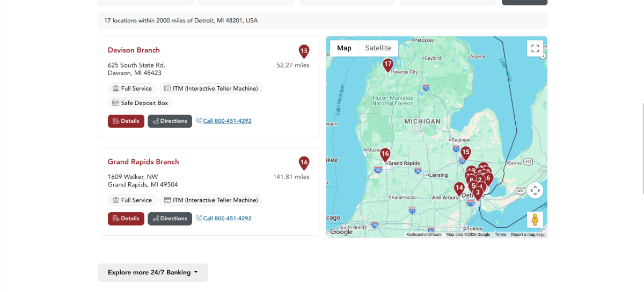
Task: Click 1609 Walker, NW address
Action: click(x=133, y=177)
